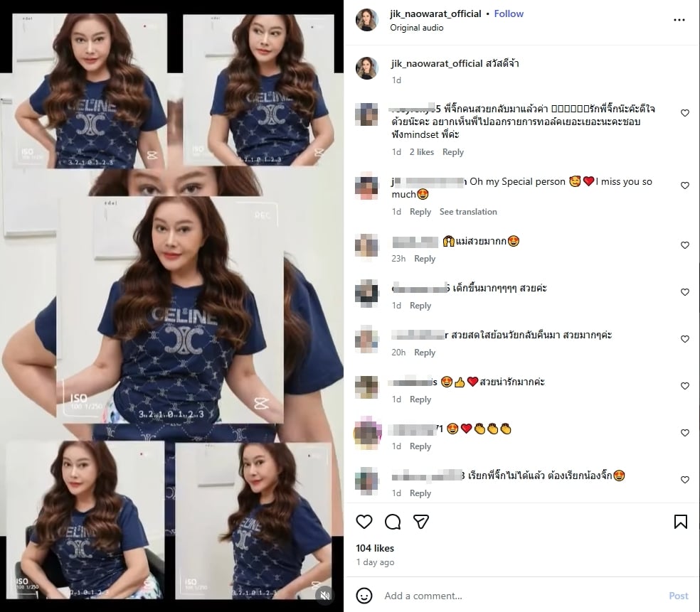This screenshot has width=700, height=612.
Task: Open the three-dot more options menu
Action: coord(679,20)
